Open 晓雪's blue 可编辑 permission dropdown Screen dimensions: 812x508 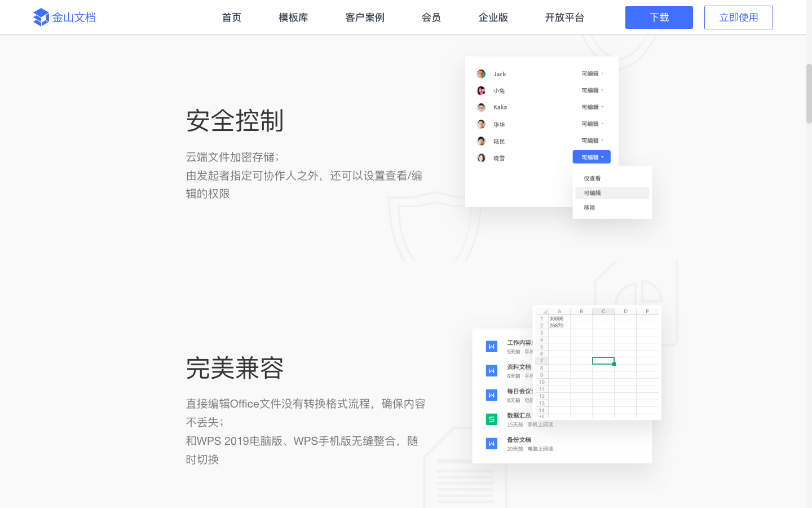(x=591, y=156)
